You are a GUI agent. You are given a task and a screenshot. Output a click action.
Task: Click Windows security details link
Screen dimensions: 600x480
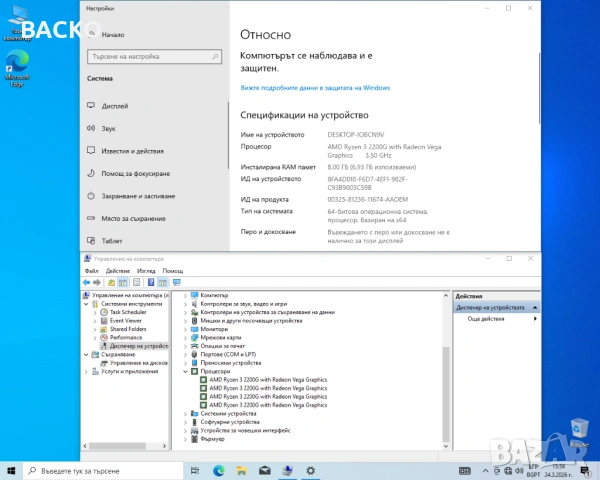point(315,88)
